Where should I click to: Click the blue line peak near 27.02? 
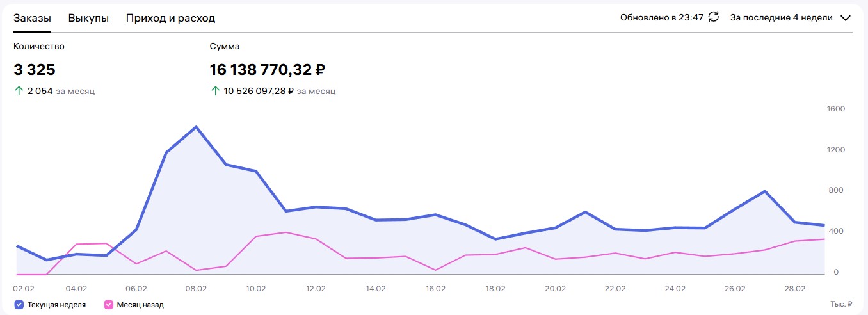[x=764, y=191]
